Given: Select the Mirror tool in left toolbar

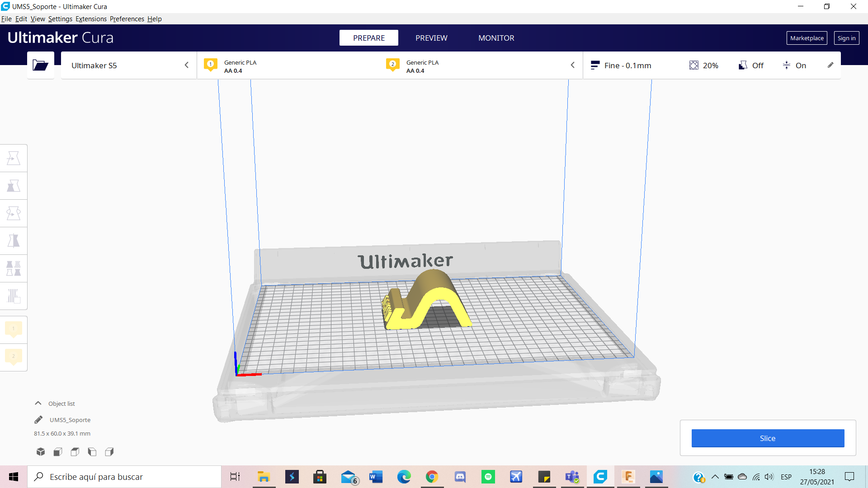Looking at the screenshot, I should click(14, 241).
